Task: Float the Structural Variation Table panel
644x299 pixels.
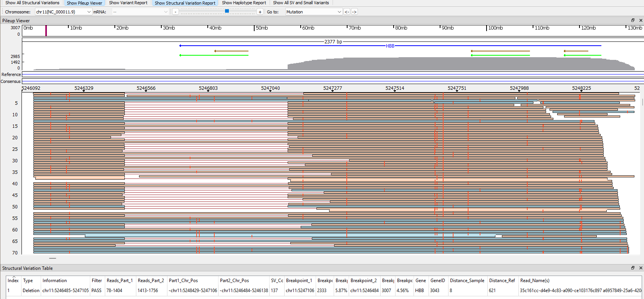Action: [x=633, y=268]
